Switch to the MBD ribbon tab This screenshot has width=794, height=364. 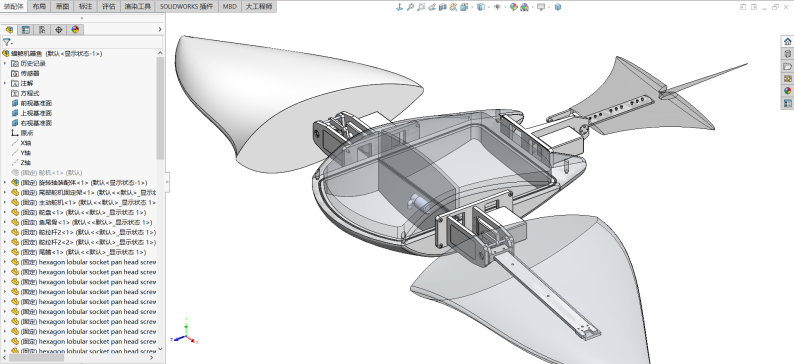coord(230,7)
